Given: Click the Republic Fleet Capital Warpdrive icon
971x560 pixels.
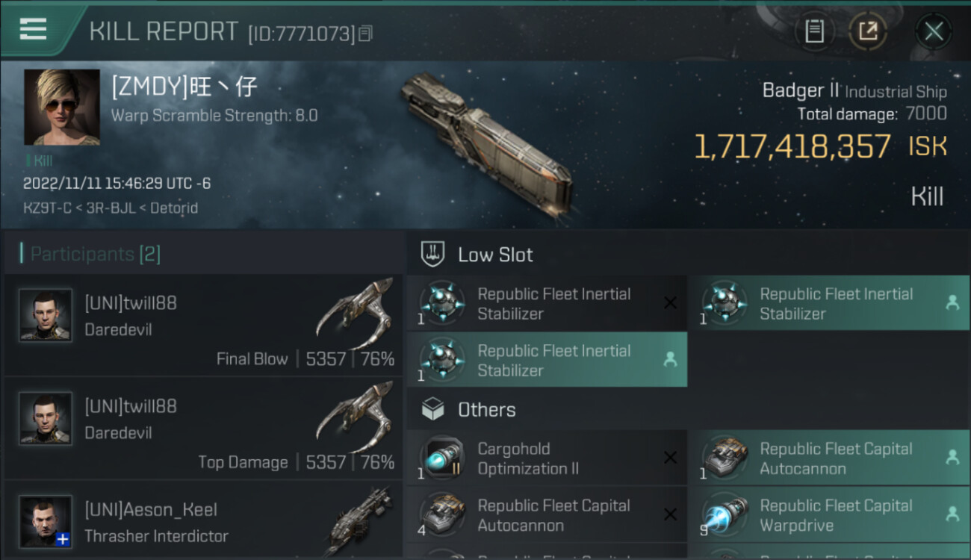Looking at the screenshot, I should pyautogui.click(x=725, y=515).
